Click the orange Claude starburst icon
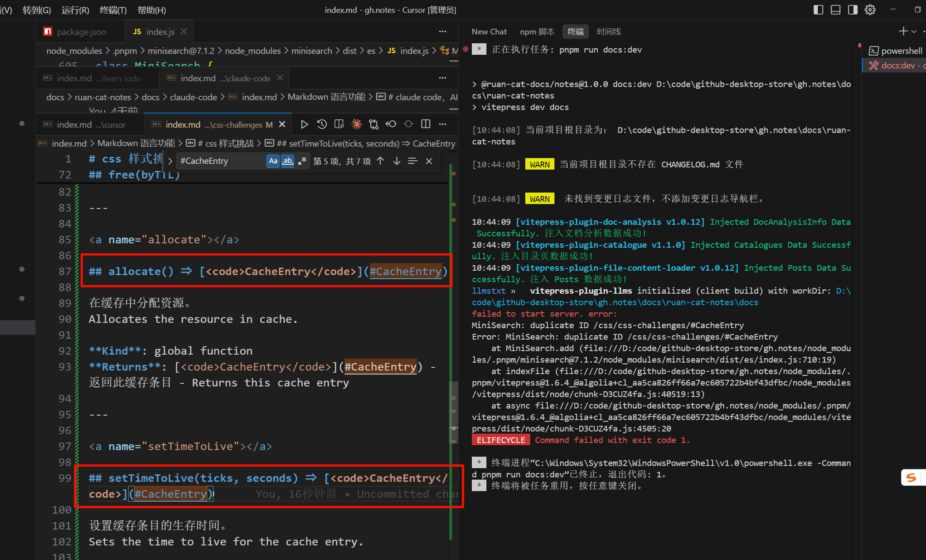 pos(356,125)
